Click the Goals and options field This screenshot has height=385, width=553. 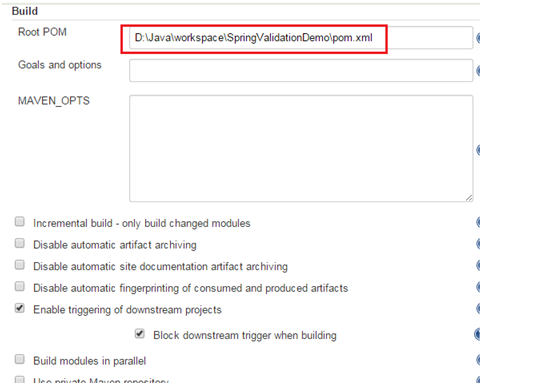[x=301, y=71]
